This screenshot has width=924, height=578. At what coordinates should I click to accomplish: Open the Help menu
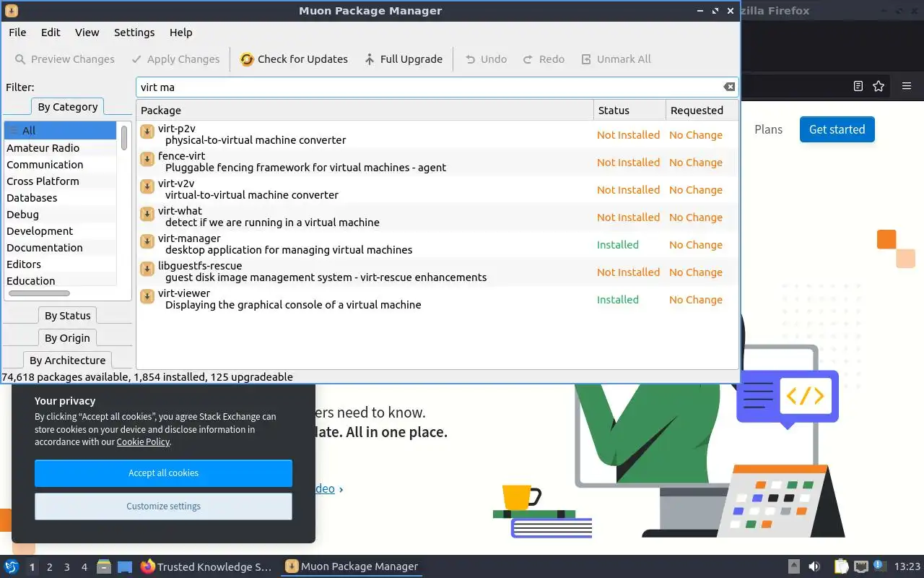pos(180,33)
